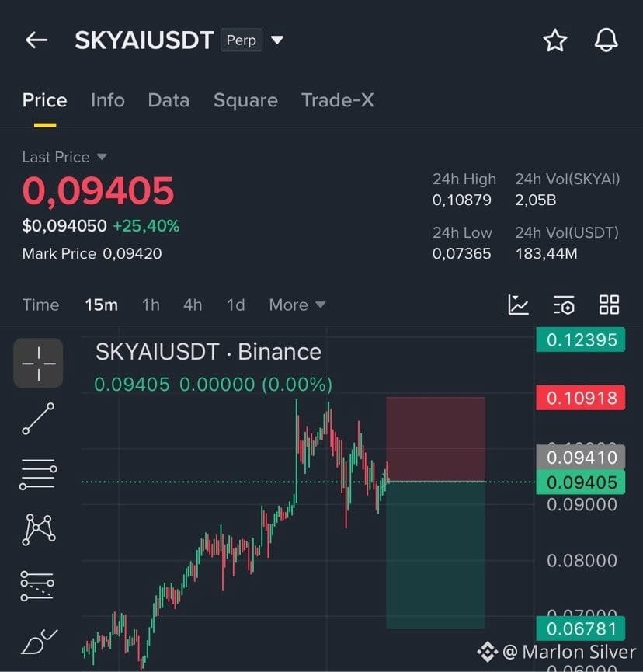643x672 pixels.
Task: Click the $0,094050 dollar price value
Action: (64, 226)
